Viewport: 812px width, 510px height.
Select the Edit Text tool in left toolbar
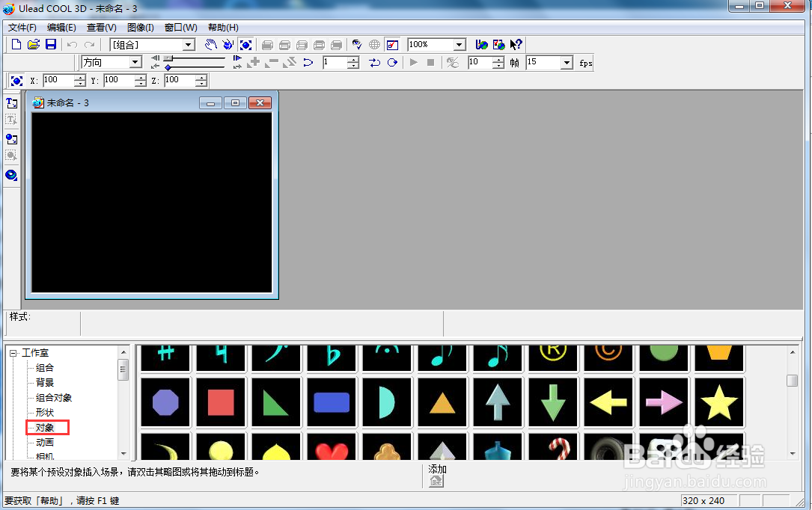click(x=11, y=120)
